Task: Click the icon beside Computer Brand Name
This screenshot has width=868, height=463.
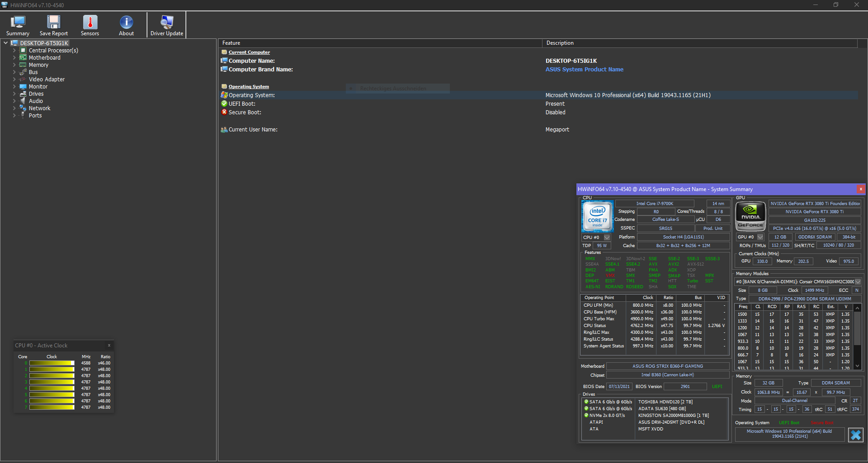Action: tap(224, 69)
